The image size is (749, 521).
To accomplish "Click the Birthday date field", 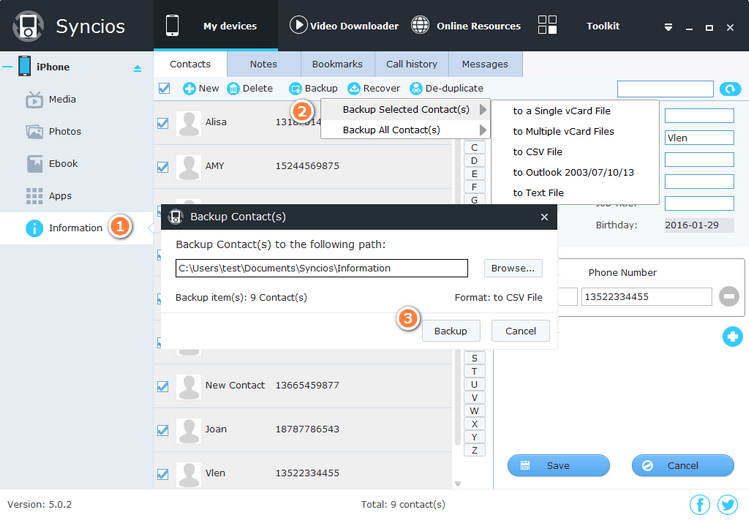I will click(x=699, y=225).
